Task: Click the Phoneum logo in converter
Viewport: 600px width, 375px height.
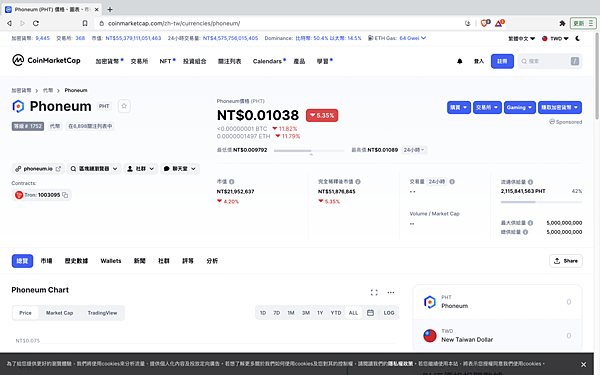Action: point(430,302)
